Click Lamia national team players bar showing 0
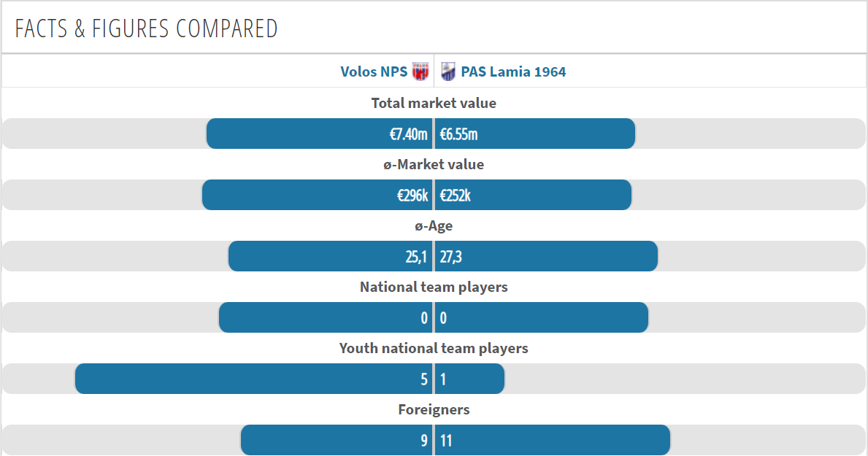This screenshot has height=456, width=868. [542, 317]
